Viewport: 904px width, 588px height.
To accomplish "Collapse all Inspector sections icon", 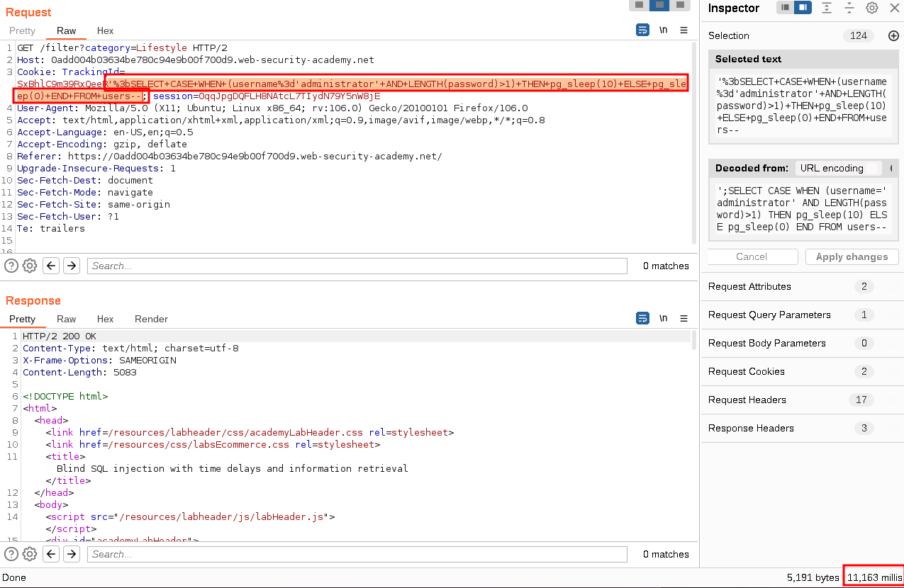I will click(849, 8).
